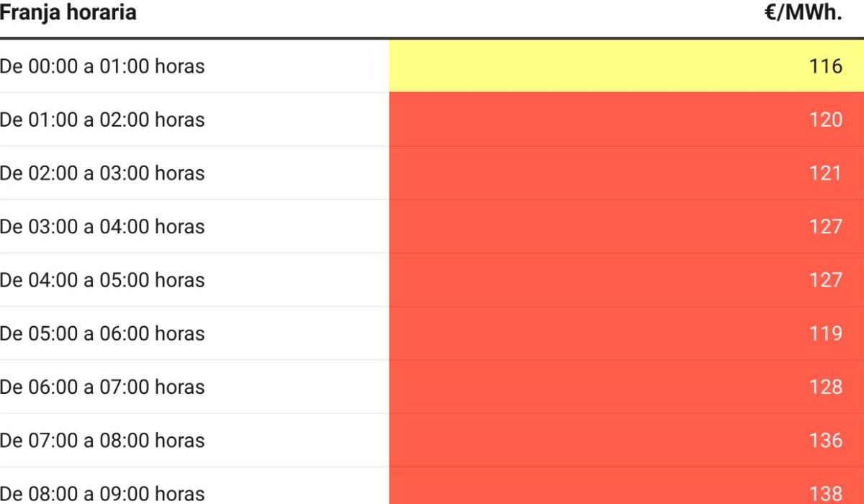Select row De 00:00 a 01:00 horas
This screenshot has width=864, height=504.
coord(432,66)
